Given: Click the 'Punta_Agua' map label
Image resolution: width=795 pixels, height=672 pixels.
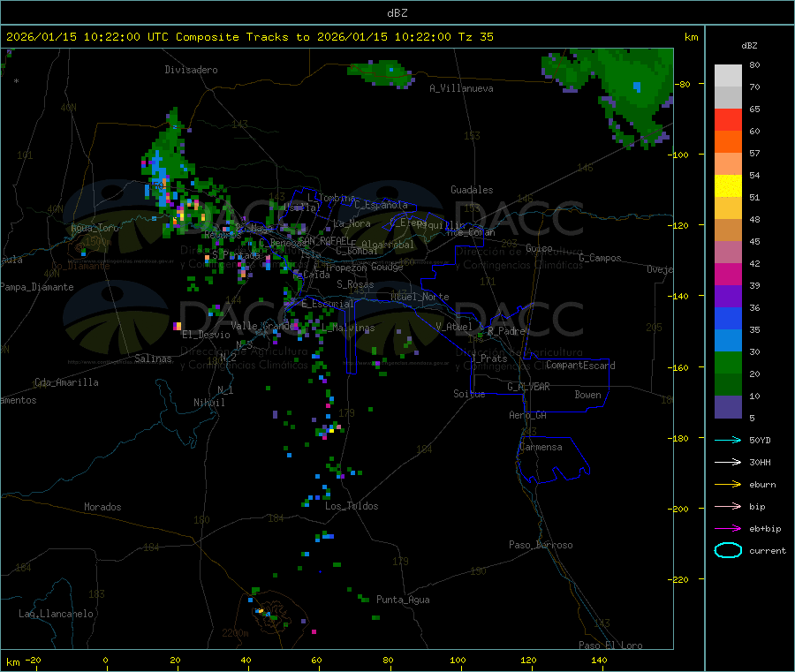Looking at the screenshot, I should coord(403,600).
